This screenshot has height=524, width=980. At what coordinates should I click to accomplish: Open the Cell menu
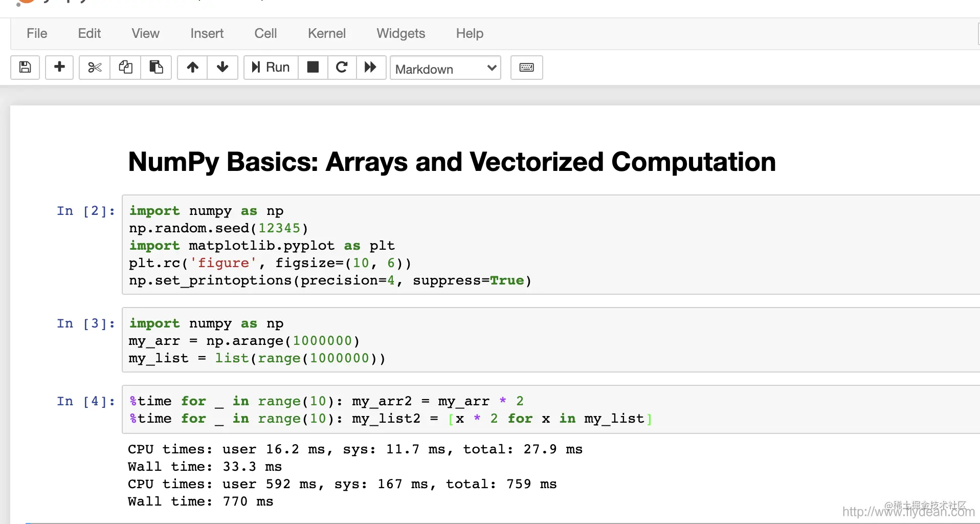pos(265,33)
